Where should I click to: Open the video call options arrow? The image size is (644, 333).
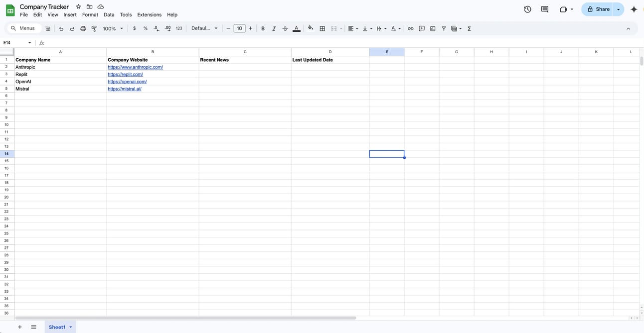point(572,9)
